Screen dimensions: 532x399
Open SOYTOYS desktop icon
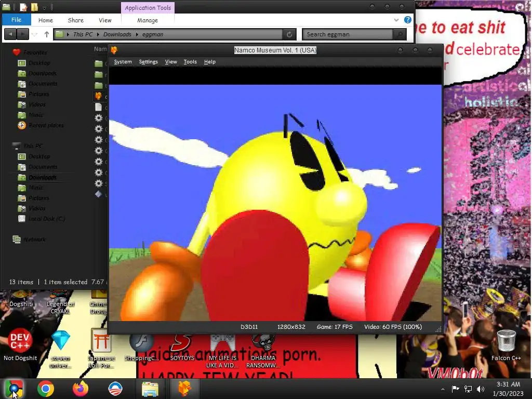tap(182, 347)
